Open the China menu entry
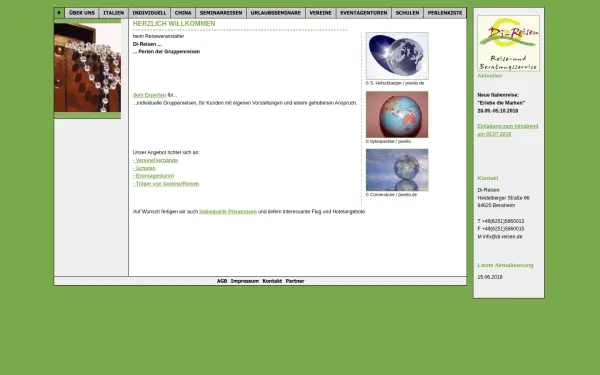Viewport: 600px width, 375px height. point(183,13)
